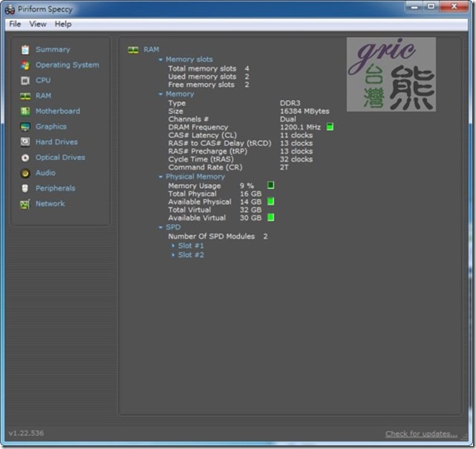Open the Audio speaker icon
Screen dimensions: 476x449
[x=25, y=173]
